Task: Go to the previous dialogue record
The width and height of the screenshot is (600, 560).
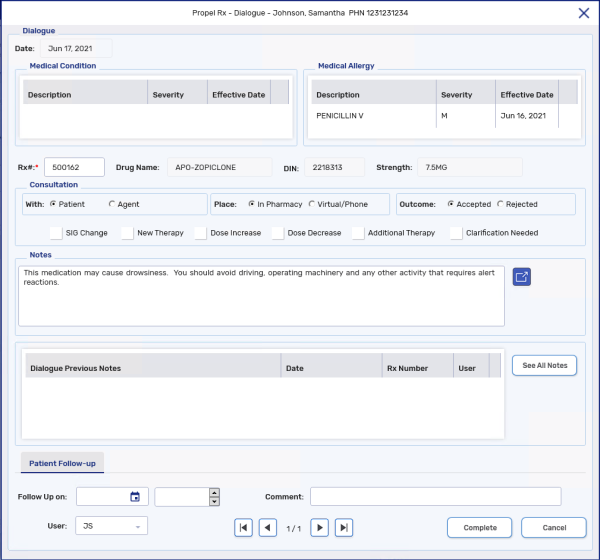Action: [x=267, y=527]
